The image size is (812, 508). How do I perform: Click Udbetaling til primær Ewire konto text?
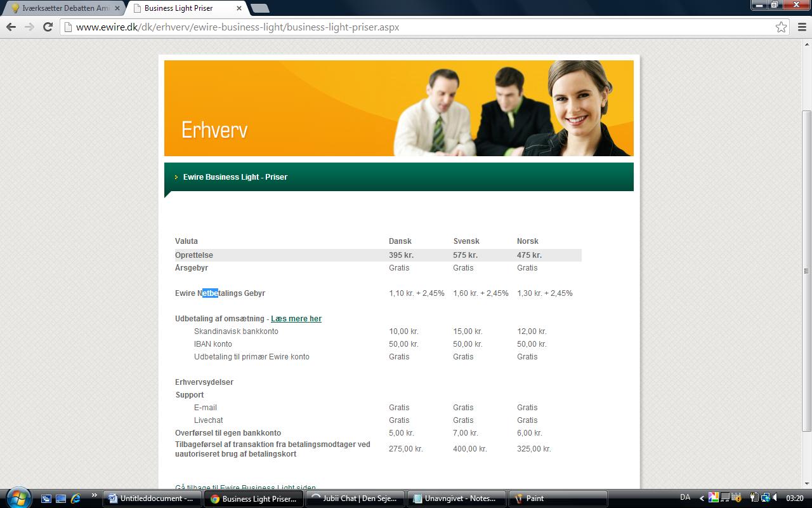[x=252, y=357]
